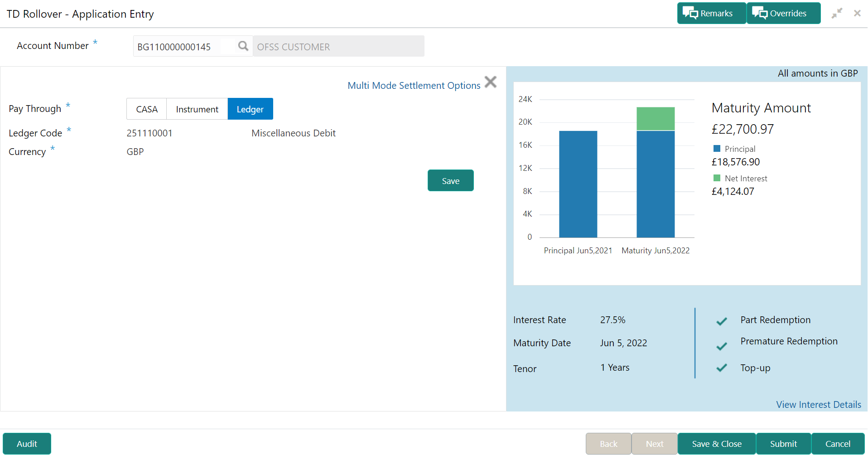868x455 pixels.
Task: Click the Part Redemption label
Action: point(776,319)
